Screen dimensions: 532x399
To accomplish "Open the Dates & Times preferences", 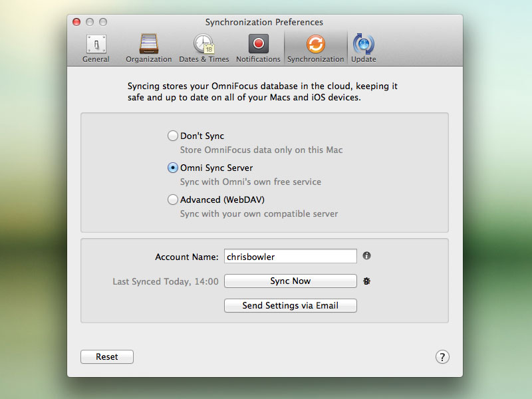I will pos(204,49).
